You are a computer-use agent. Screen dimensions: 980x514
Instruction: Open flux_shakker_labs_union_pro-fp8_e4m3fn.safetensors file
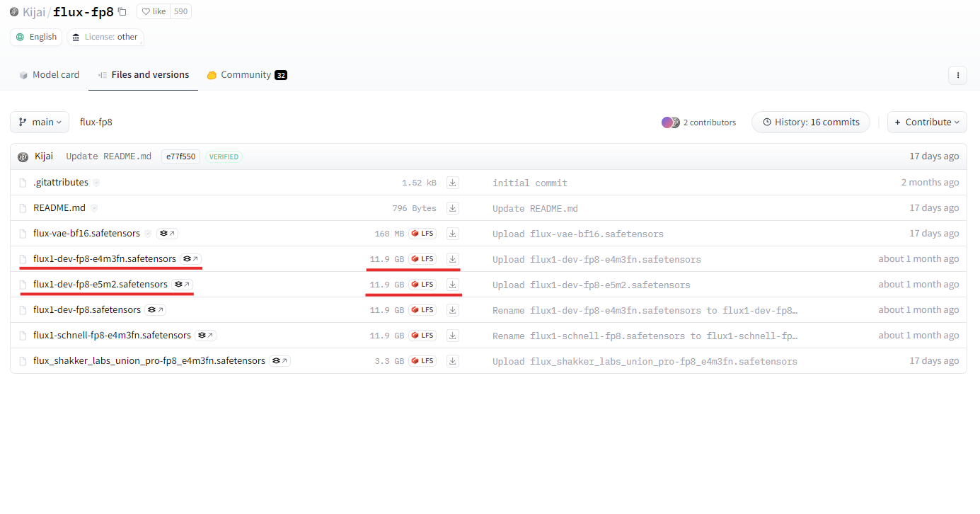pyautogui.click(x=149, y=361)
